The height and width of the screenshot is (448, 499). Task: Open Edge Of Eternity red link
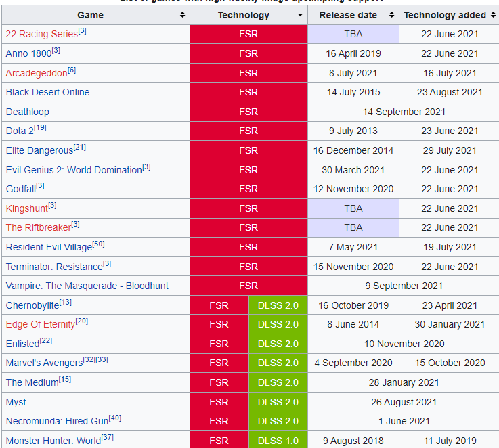(x=41, y=324)
